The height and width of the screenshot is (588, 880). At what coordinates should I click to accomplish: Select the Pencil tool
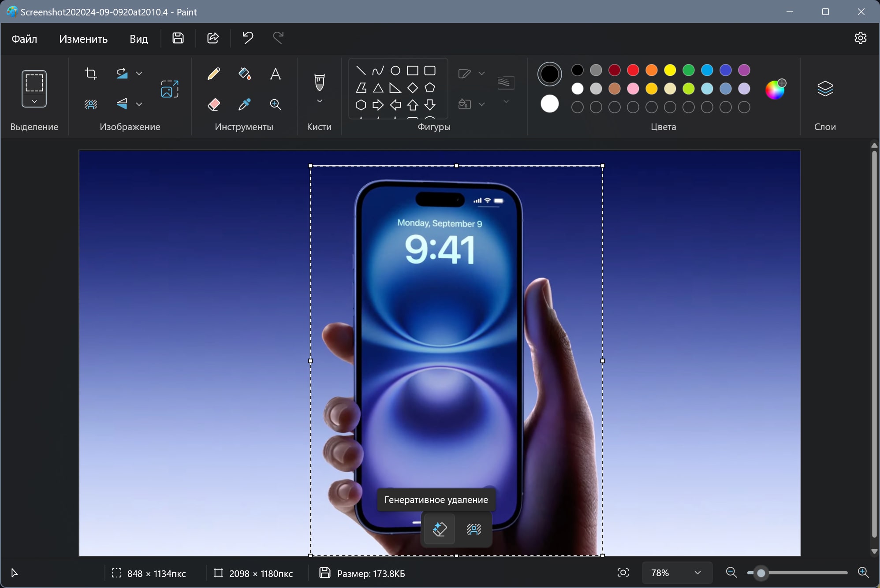pyautogui.click(x=214, y=74)
